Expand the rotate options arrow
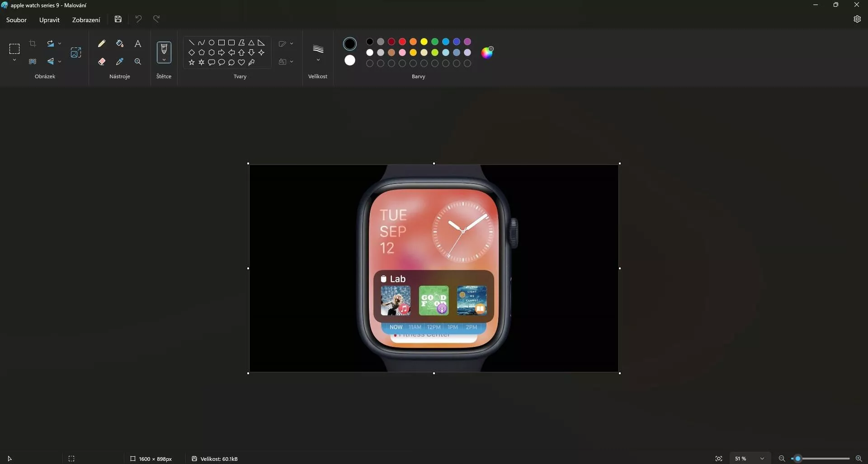Image resolution: width=868 pixels, height=464 pixels. 60,43
